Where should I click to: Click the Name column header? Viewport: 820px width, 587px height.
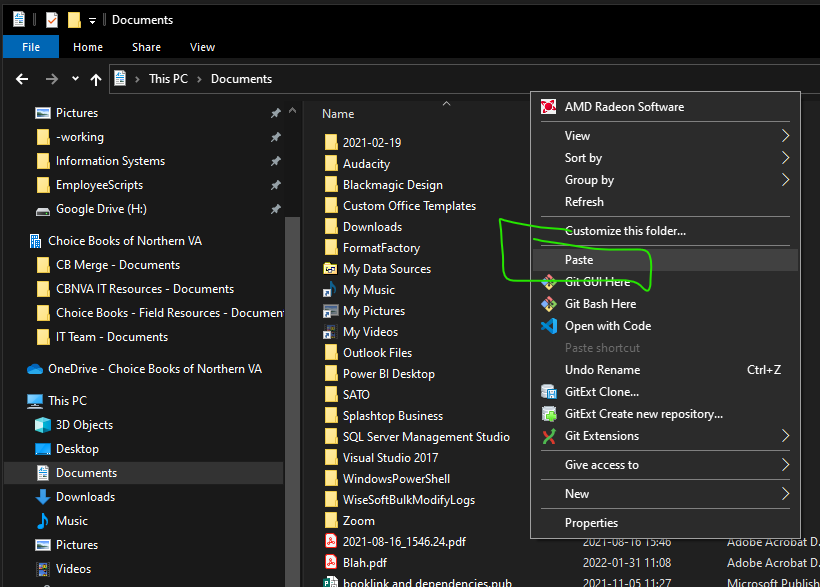pos(338,114)
